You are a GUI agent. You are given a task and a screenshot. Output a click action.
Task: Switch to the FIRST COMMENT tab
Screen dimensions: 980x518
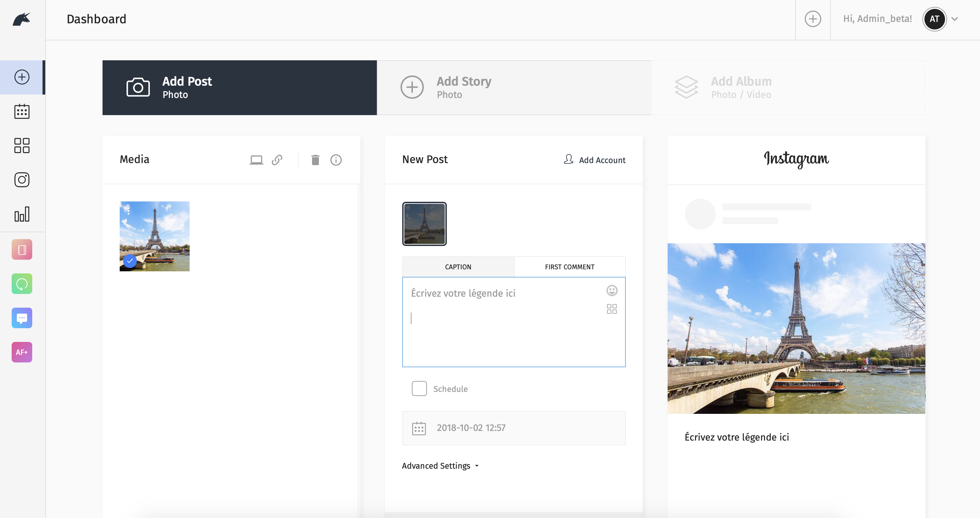(570, 267)
